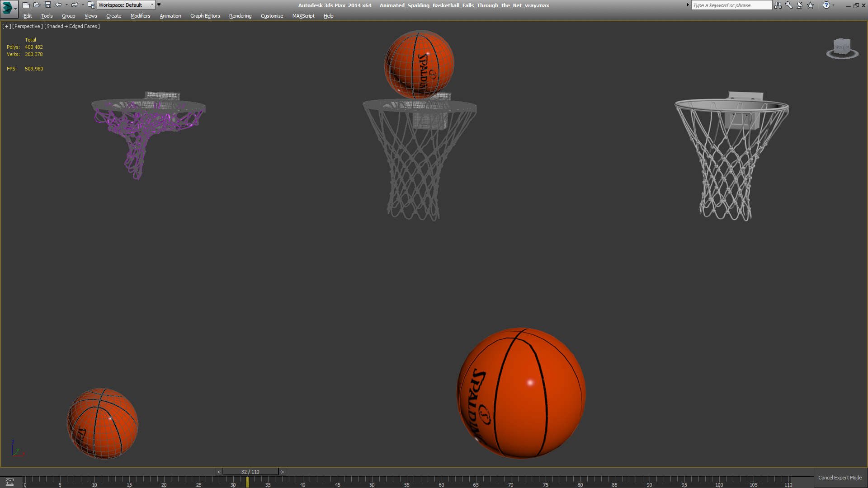Click the FPS value 509,980

tap(34, 69)
